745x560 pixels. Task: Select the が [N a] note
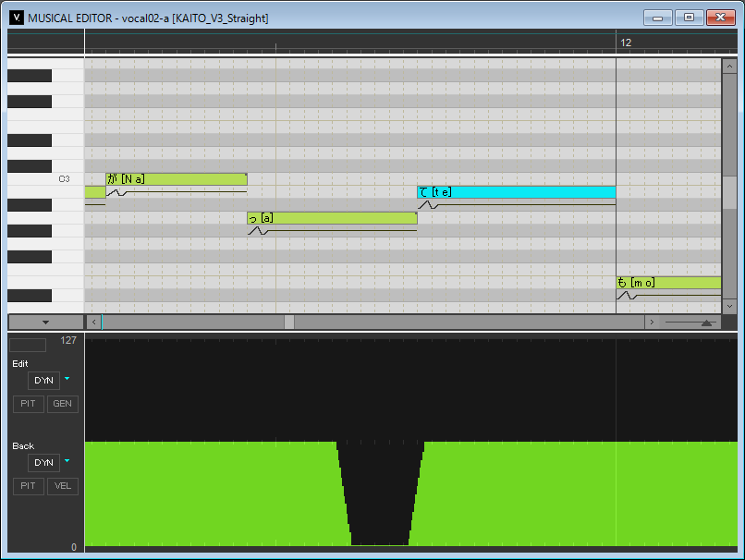tap(177, 179)
